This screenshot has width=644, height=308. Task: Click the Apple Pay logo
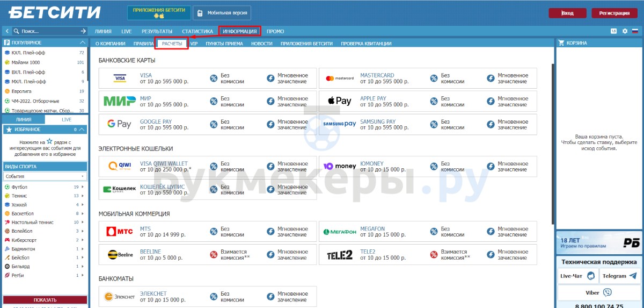[x=339, y=101]
